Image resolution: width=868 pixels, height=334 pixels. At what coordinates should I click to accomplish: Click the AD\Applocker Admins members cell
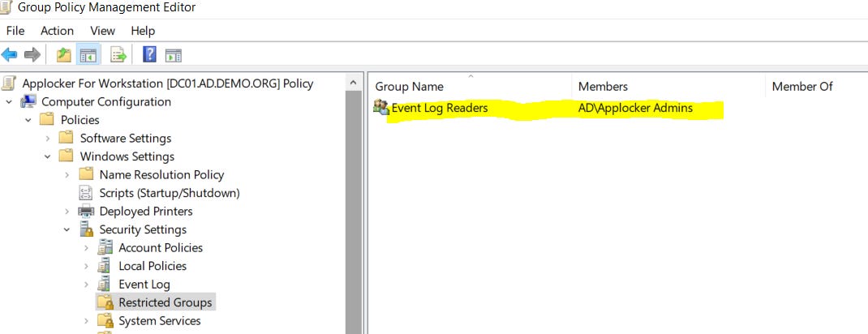click(635, 108)
